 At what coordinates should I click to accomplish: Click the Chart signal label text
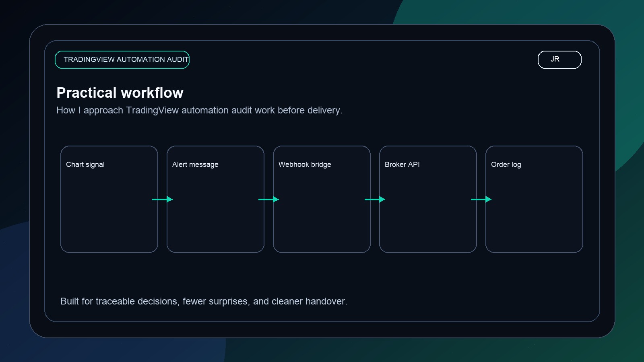tap(85, 164)
